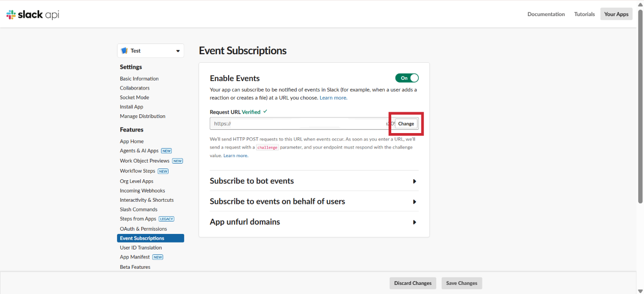Expand Subscribe to bot events section
The height and width of the screenshot is (294, 644).
[x=313, y=181]
